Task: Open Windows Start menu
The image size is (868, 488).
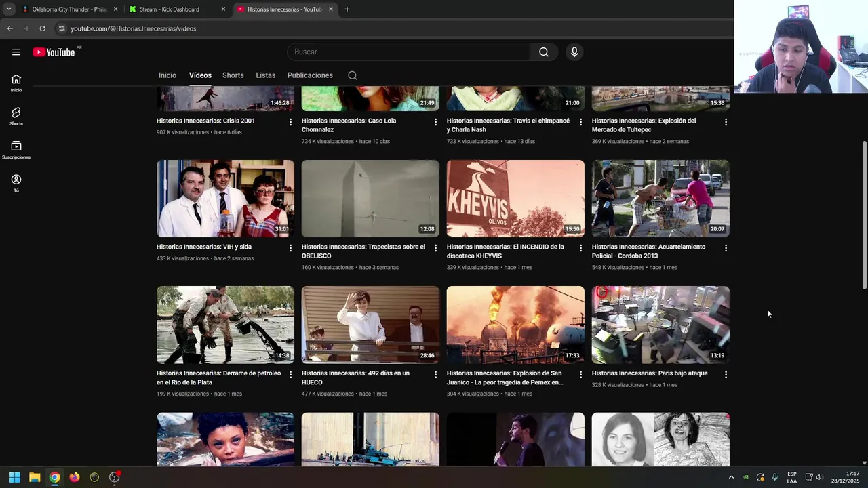Action: pos(14,477)
